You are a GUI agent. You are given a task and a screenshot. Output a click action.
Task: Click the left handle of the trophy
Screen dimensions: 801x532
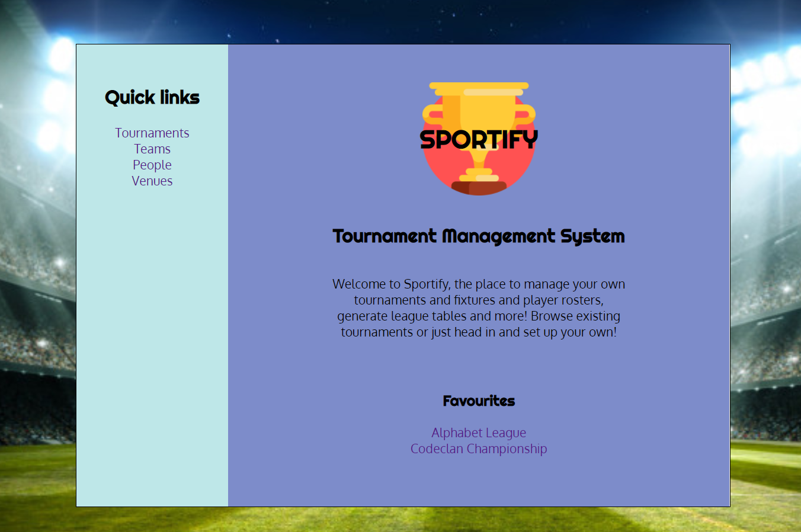[431, 114]
